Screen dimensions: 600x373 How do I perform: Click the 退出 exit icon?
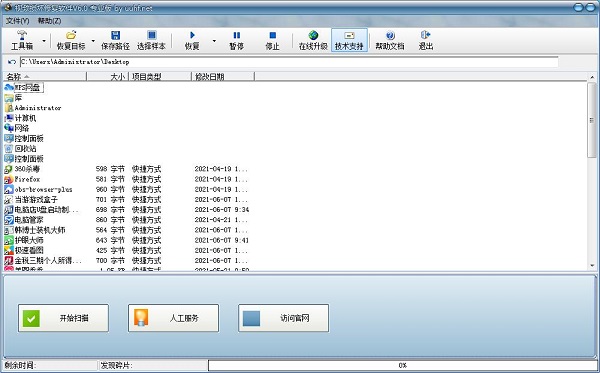(426, 35)
